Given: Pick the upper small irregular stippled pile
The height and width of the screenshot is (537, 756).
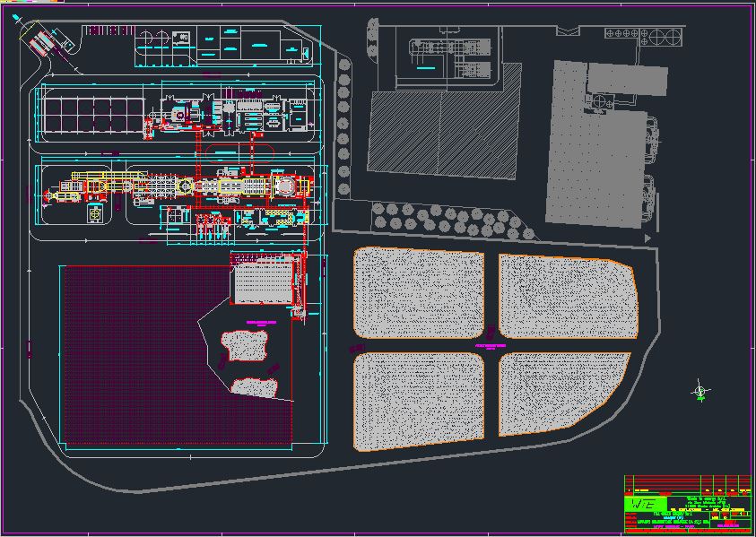Looking at the screenshot, I should pos(245,344).
